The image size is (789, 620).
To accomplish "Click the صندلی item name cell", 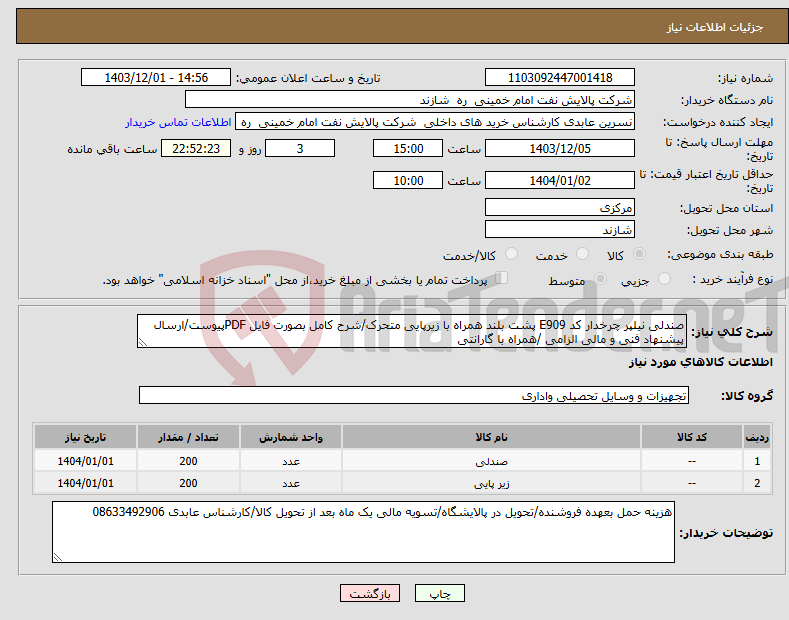I will click(491, 460).
